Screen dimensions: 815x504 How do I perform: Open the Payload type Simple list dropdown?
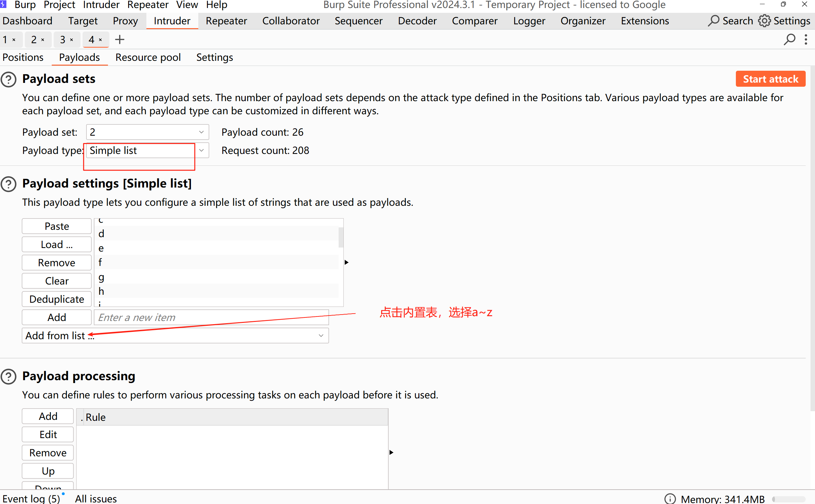click(x=201, y=150)
